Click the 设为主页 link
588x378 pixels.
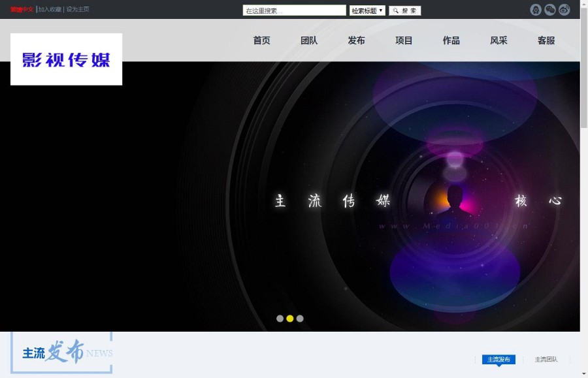click(78, 9)
